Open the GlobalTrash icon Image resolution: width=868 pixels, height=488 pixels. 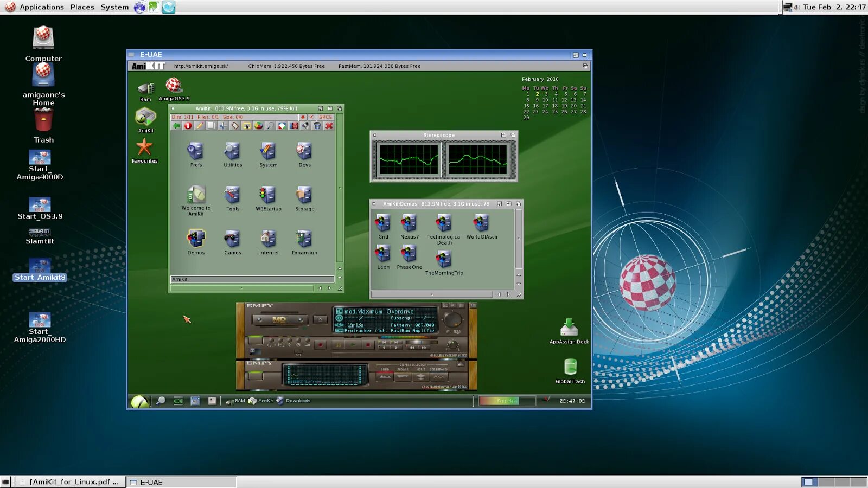pyautogui.click(x=570, y=371)
